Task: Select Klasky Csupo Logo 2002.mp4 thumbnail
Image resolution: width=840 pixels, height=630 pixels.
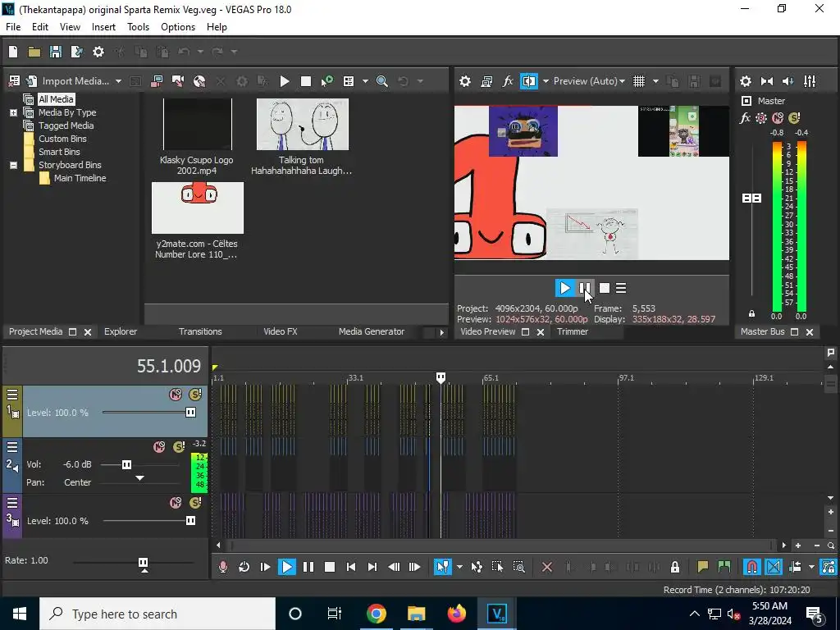Action: point(198,125)
